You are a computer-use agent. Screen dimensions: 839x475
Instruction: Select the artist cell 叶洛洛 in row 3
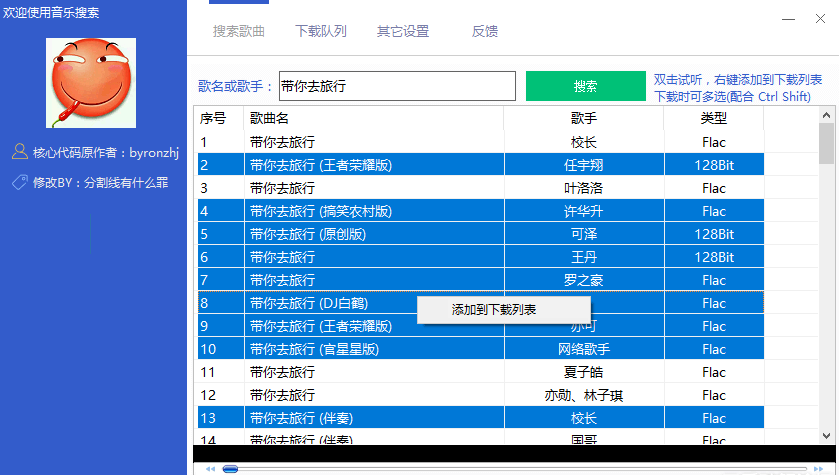(584, 188)
